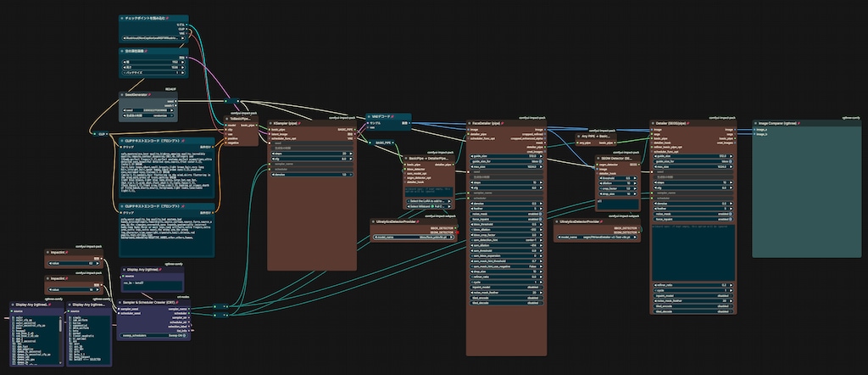Collapse the Display Any node showing res_3s
The height and width of the screenshot is (375, 868).
124,269
